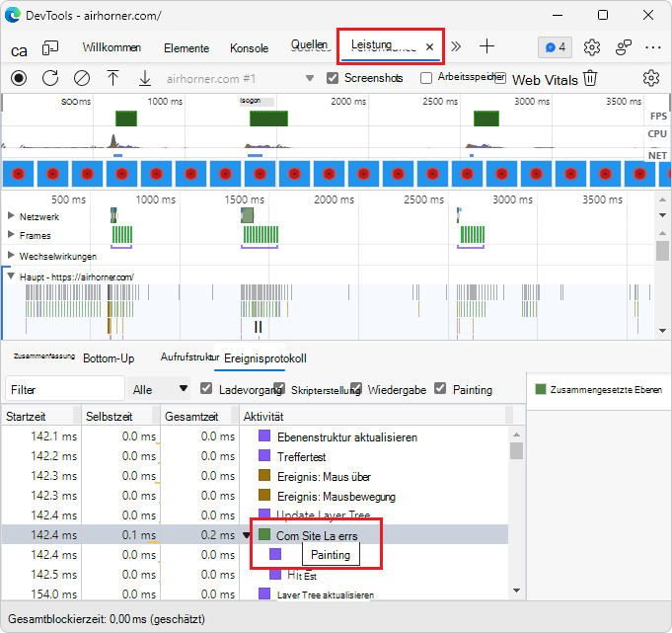Screen dimensions: 672x633
Task: Collapse the Com Site La errs row arrow
Action: pyautogui.click(x=246, y=535)
